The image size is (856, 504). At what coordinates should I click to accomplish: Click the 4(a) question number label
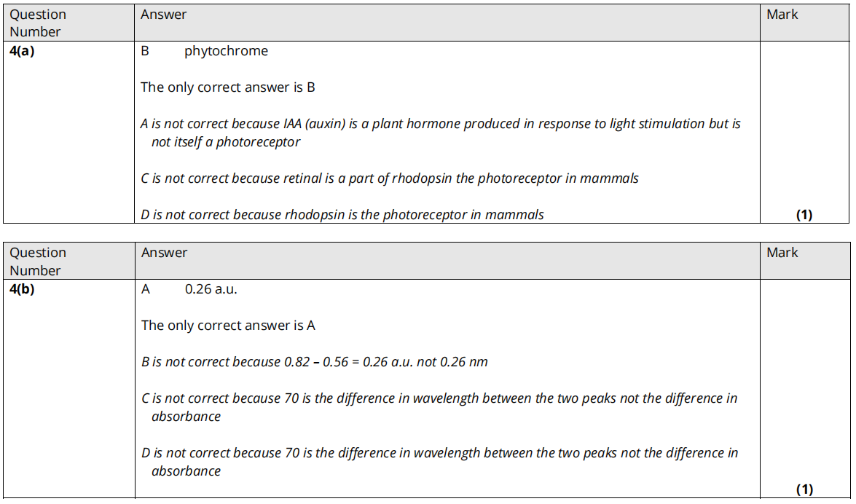click(22, 51)
